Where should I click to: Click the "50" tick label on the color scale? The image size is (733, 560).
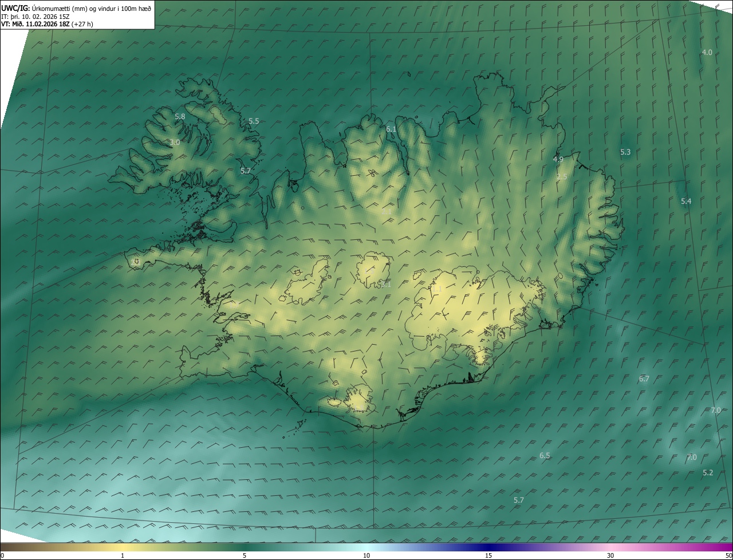728,555
